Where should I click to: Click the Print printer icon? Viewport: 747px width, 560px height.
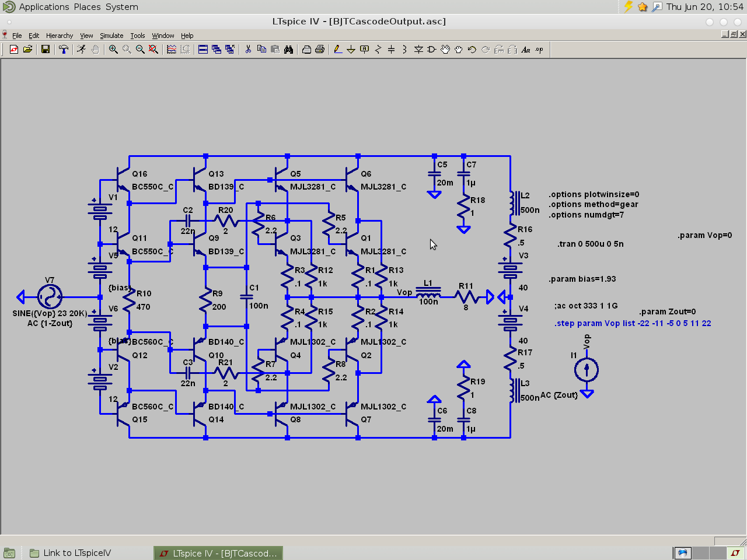[x=320, y=50]
